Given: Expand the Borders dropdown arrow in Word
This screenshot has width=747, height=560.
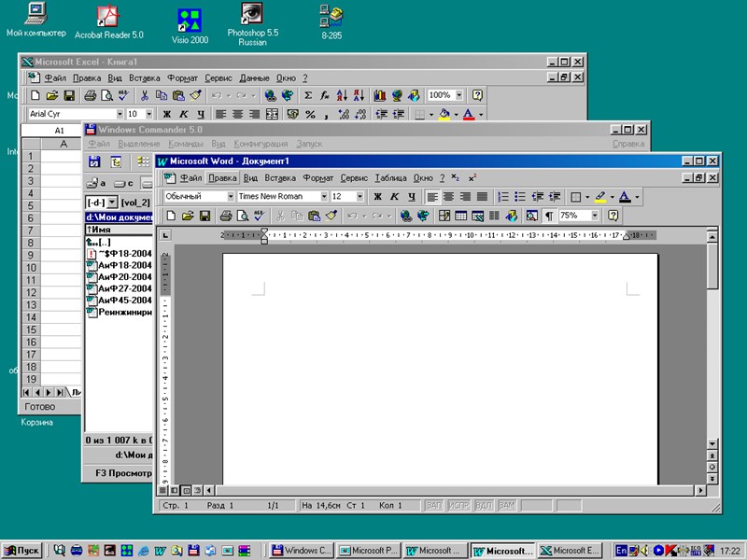Looking at the screenshot, I should click(587, 197).
